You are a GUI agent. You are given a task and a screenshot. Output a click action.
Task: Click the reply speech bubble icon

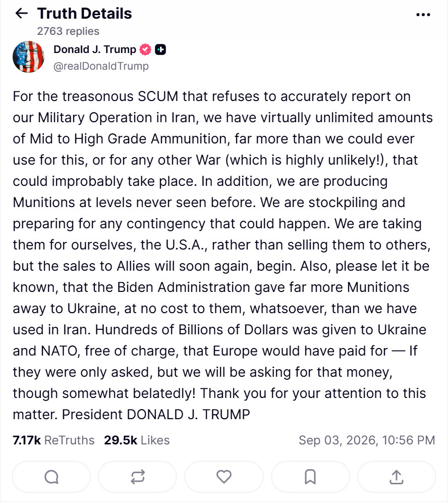51,477
